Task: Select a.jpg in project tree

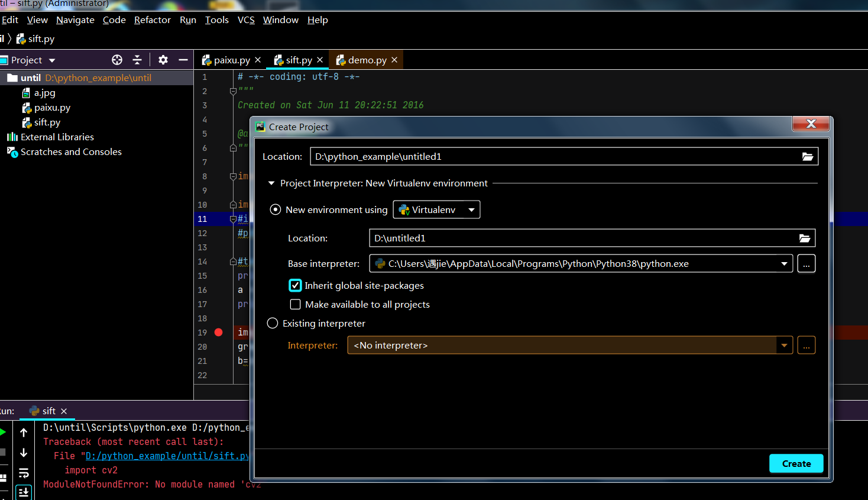Action: (x=38, y=93)
